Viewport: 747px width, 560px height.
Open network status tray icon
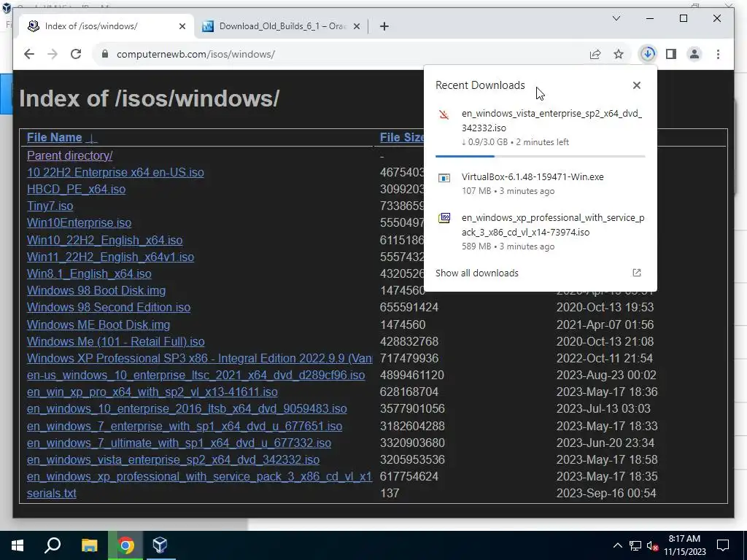635,545
